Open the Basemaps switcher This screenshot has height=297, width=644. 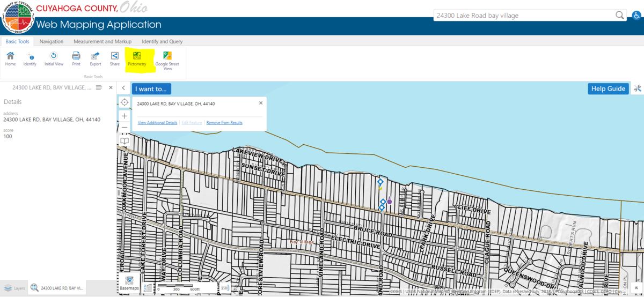click(x=129, y=284)
